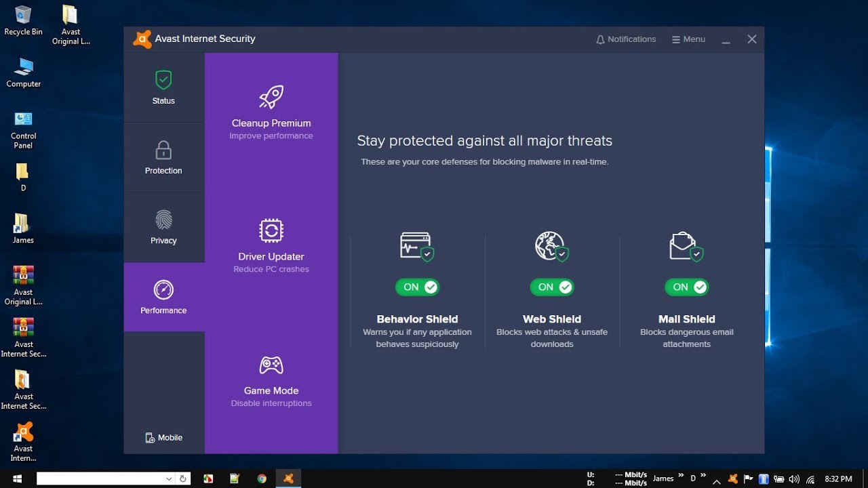Select the Computer desktop icon

point(24,73)
